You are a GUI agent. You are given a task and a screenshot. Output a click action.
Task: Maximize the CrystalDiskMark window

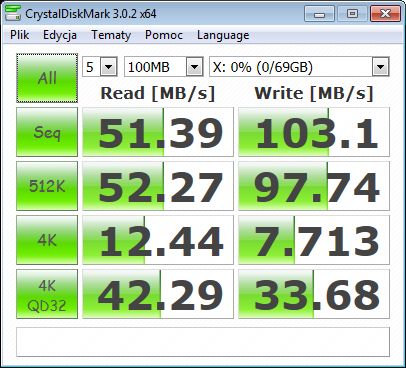pyautogui.click(x=352, y=14)
